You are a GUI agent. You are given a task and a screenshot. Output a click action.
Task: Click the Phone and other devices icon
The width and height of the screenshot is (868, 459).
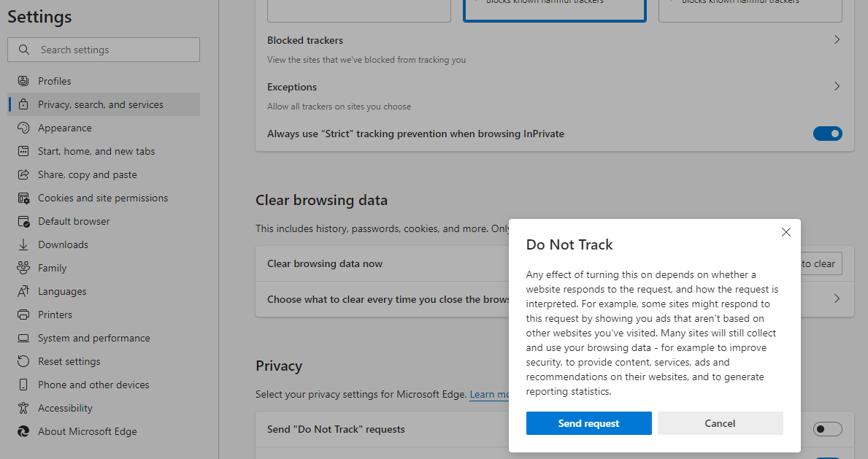pos(23,385)
